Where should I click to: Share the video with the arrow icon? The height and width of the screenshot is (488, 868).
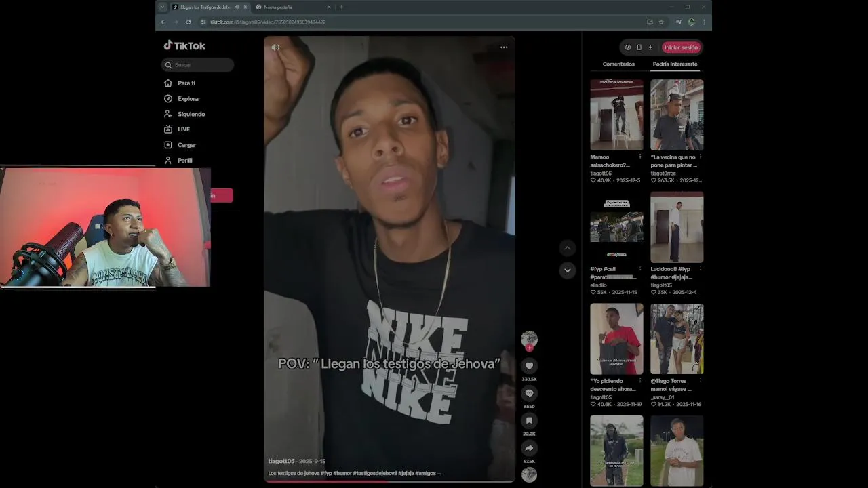click(529, 448)
